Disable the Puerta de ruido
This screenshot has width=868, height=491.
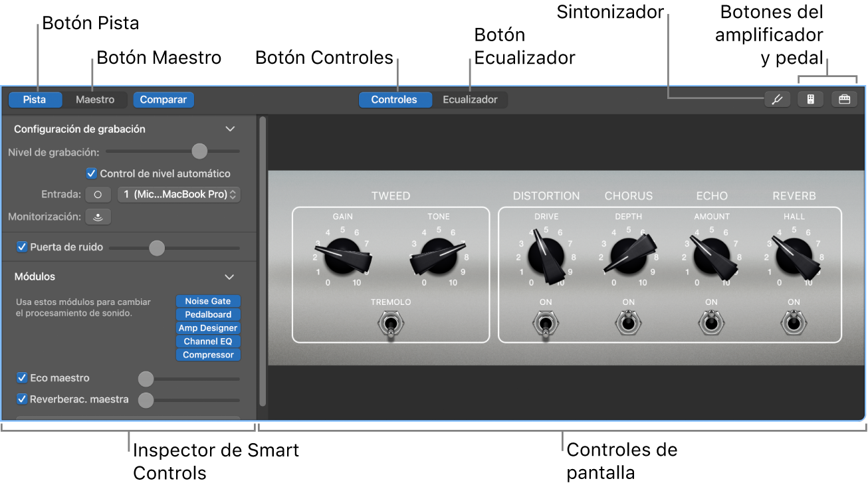[x=21, y=246]
